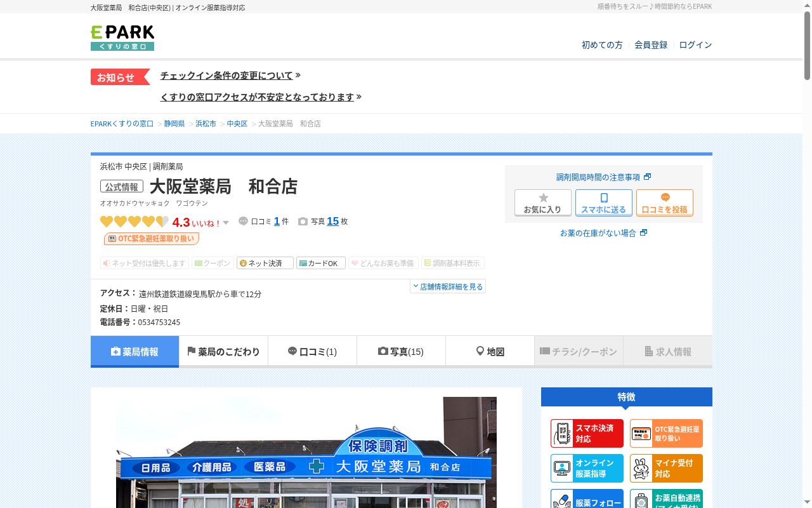Viewport: 812px width, 508px height.
Task: Select the チラシ/クーポン tab
Action: tap(579, 351)
